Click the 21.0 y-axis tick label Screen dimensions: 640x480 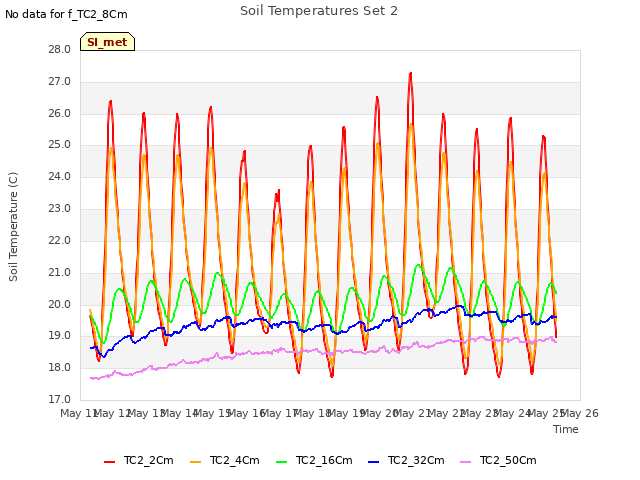(x=60, y=272)
